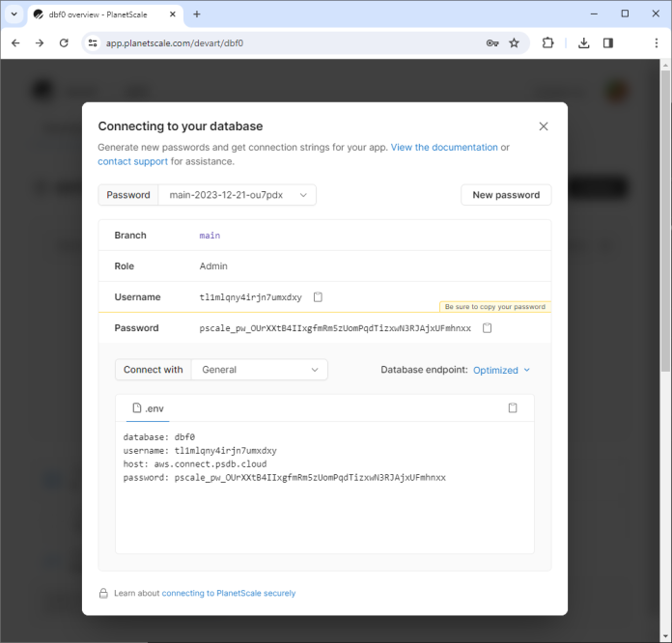672x643 pixels.
Task: Bookmark this page with star icon
Action: point(515,43)
